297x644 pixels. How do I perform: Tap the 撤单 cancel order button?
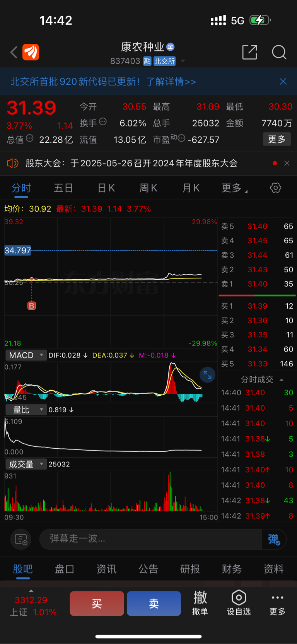pyautogui.click(x=200, y=603)
